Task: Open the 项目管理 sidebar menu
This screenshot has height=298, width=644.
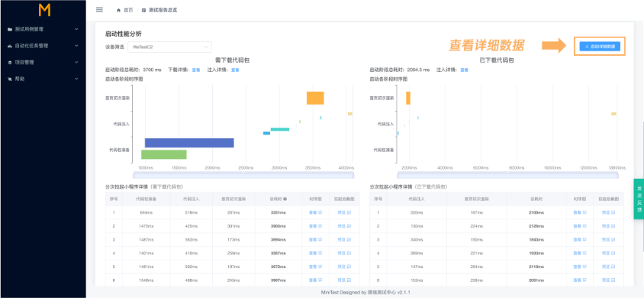Action: click(43, 63)
